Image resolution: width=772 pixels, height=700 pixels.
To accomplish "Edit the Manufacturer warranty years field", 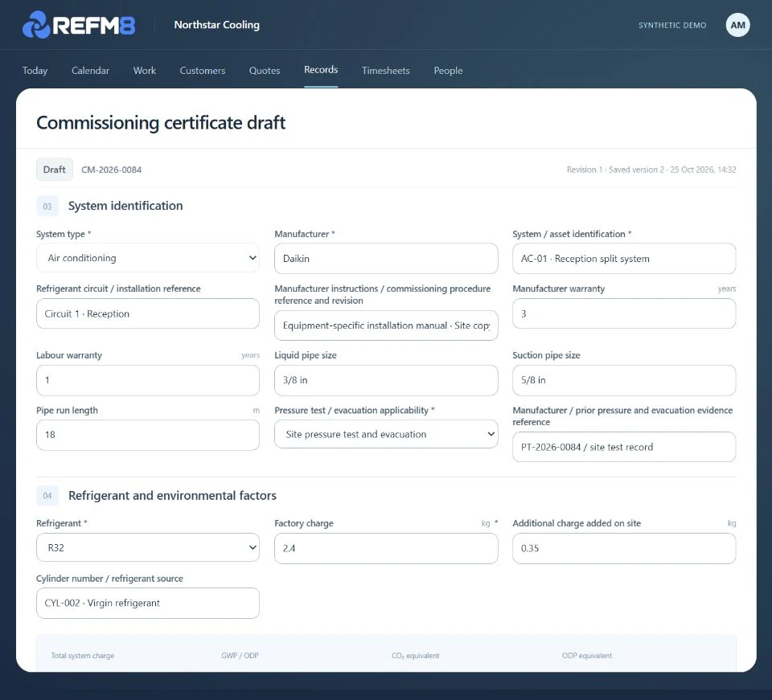I will tap(624, 313).
